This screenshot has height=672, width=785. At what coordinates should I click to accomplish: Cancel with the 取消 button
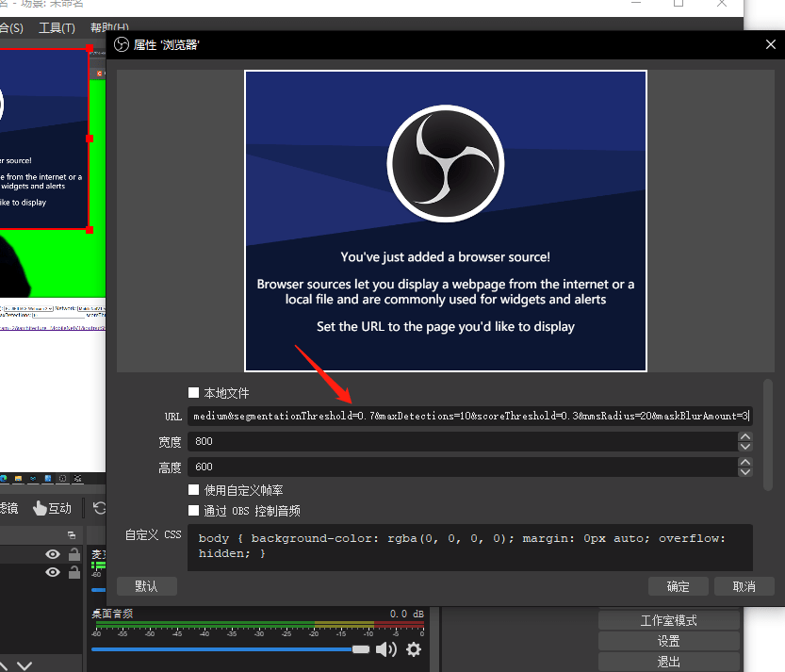pos(744,586)
